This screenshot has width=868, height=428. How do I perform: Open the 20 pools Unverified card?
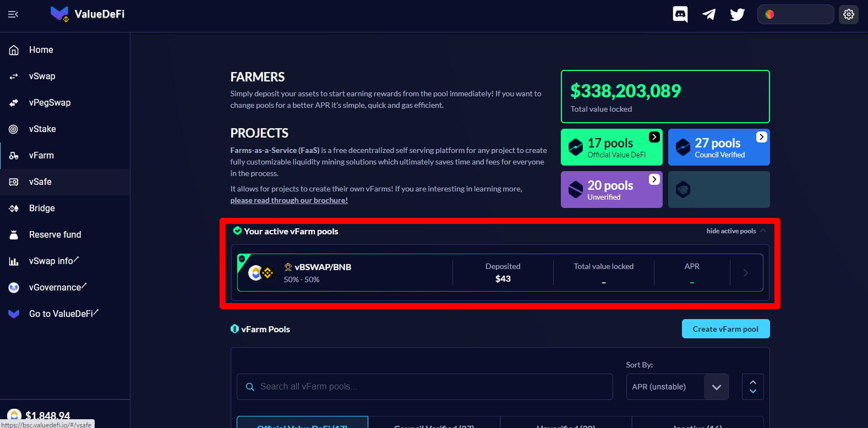612,190
